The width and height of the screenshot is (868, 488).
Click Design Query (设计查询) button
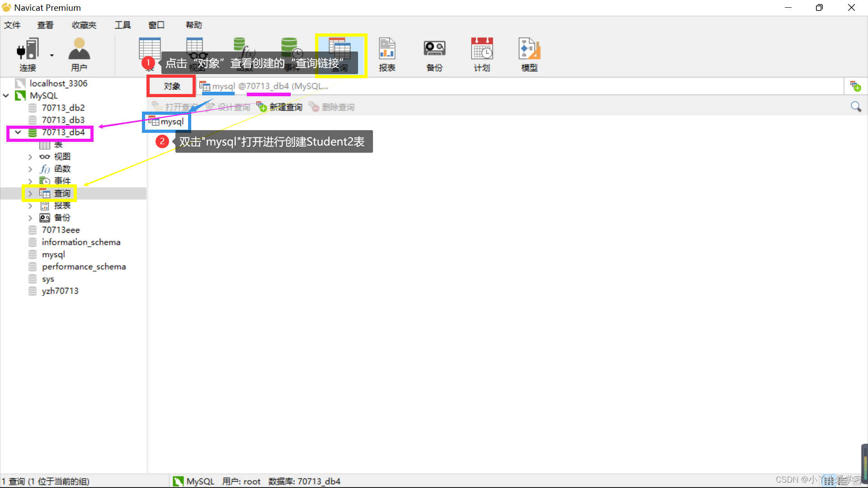click(x=228, y=107)
